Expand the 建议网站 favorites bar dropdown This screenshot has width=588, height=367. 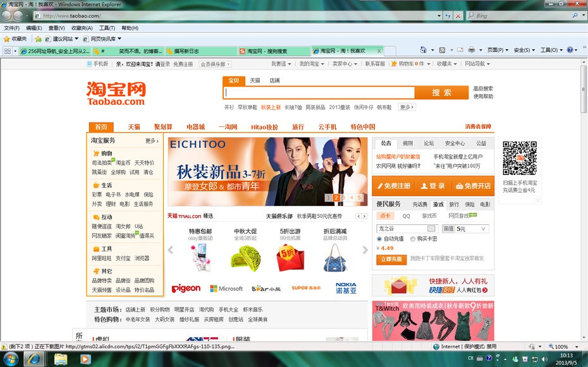coord(77,39)
